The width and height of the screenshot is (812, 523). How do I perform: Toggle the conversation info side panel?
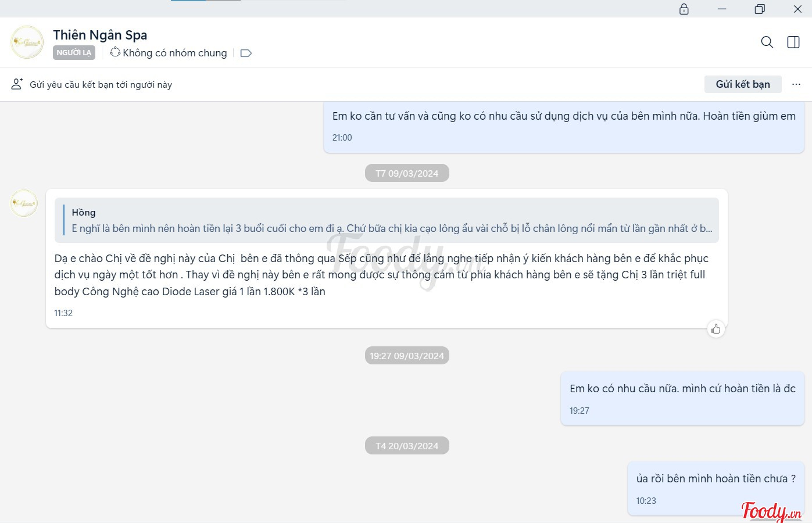coord(793,42)
